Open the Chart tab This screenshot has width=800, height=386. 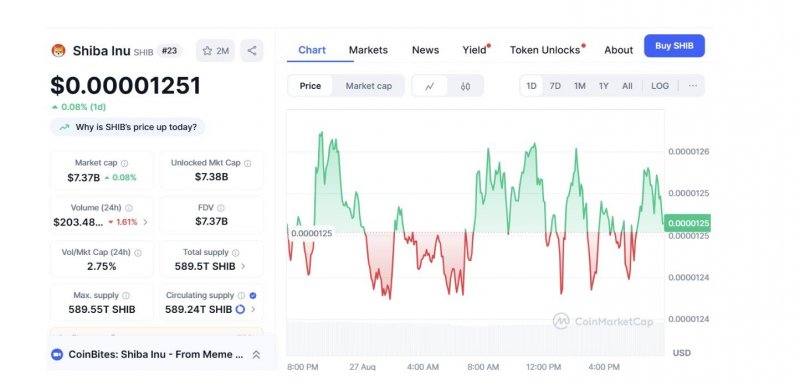[x=312, y=50]
